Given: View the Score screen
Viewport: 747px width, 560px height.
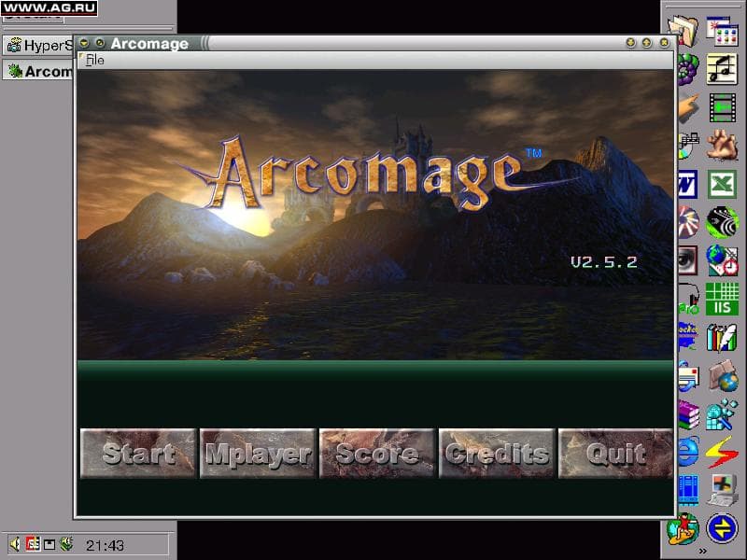Looking at the screenshot, I should pos(377,453).
